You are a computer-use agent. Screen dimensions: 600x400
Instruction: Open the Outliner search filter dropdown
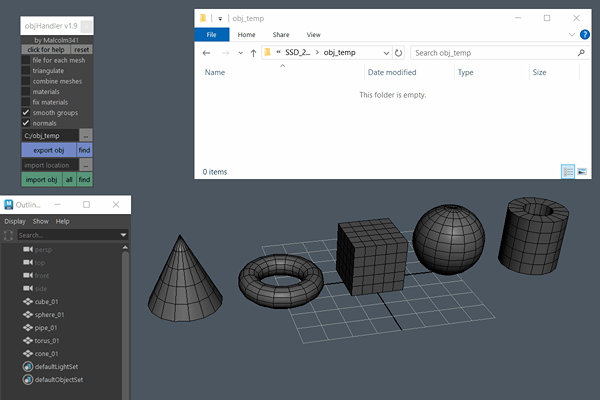tap(123, 235)
